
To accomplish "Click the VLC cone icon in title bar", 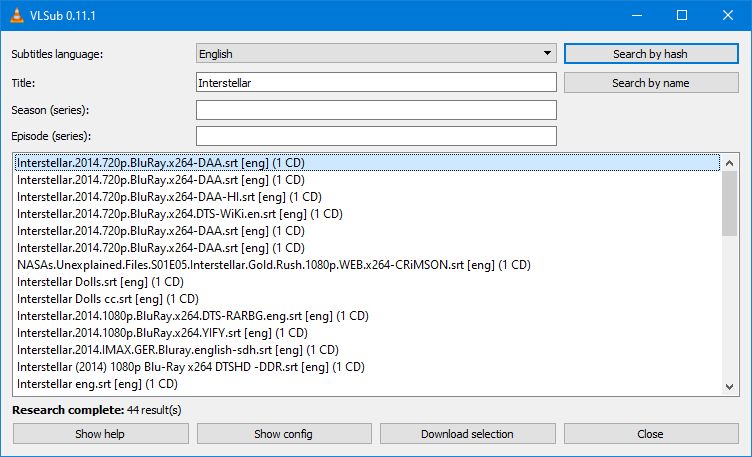I will click(14, 15).
